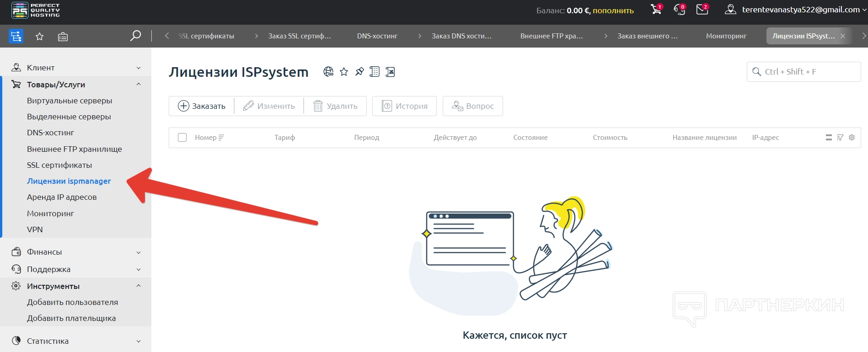
Task: Open Виртуальные серверы in the sidebar
Action: [x=70, y=101]
